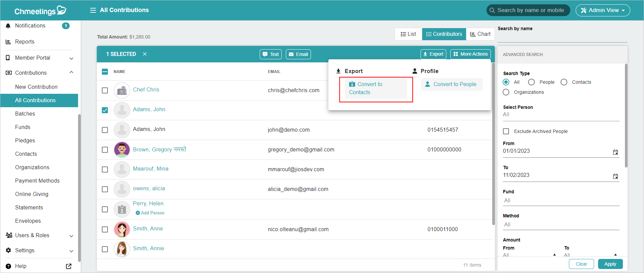Screen dimensions: 644x273
Task: Clear selection with the X icon
Action: 145,54
